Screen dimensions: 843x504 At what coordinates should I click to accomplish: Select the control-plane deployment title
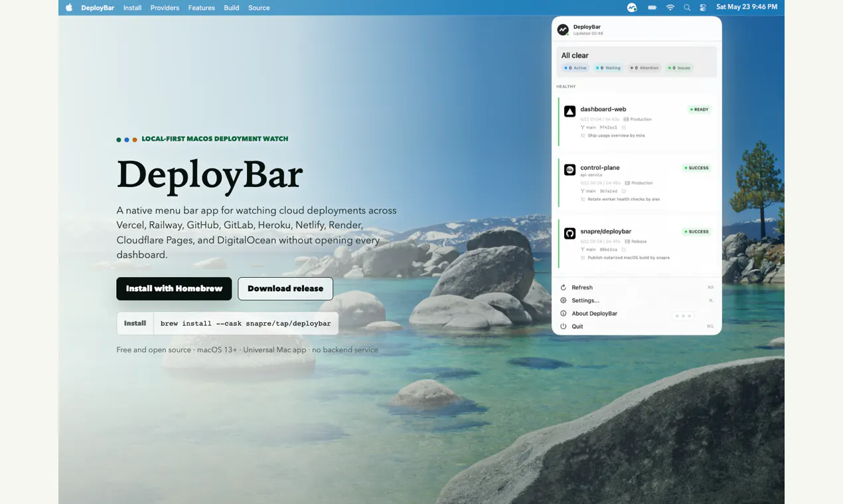600,168
